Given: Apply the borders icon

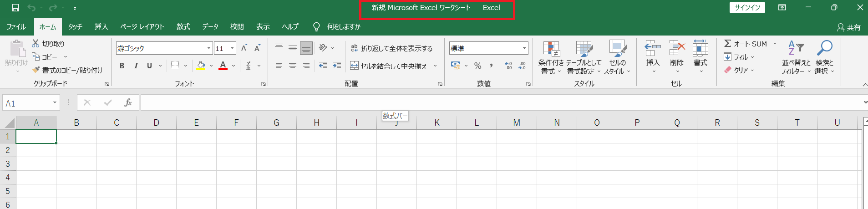Looking at the screenshot, I should (175, 66).
